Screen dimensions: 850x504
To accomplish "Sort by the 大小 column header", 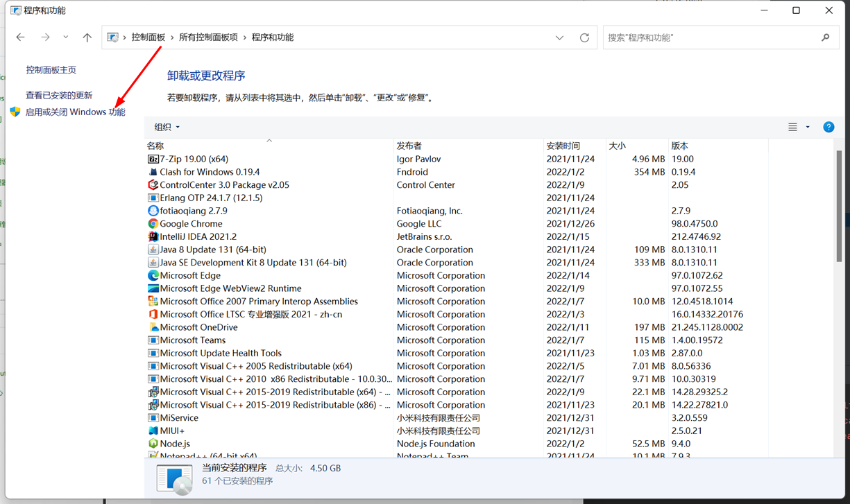I will [638, 146].
